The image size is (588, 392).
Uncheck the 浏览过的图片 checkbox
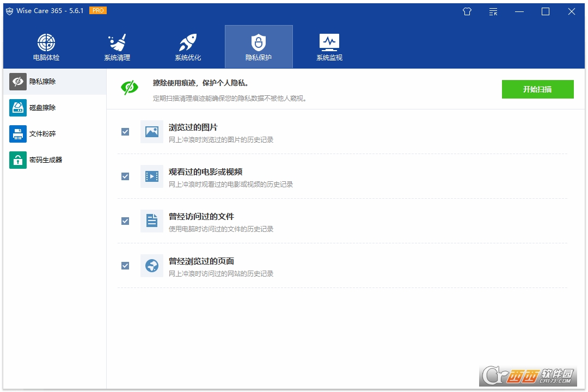pos(125,132)
